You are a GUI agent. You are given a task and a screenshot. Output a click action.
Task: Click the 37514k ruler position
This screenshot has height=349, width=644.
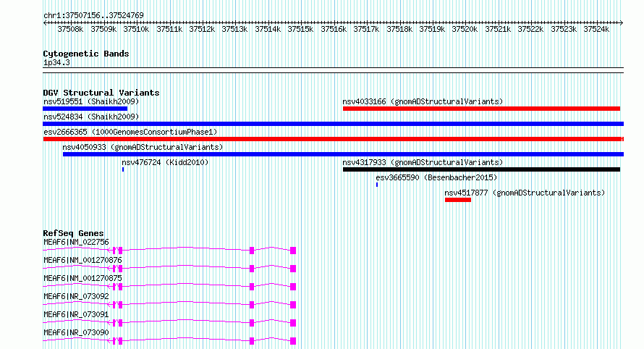tap(268, 29)
